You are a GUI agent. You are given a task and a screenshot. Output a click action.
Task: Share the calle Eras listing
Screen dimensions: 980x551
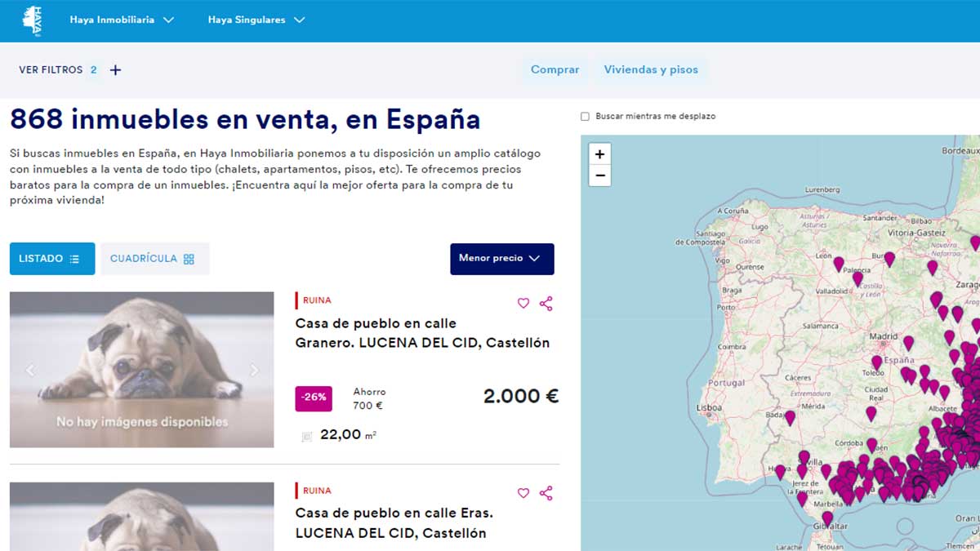click(x=546, y=493)
